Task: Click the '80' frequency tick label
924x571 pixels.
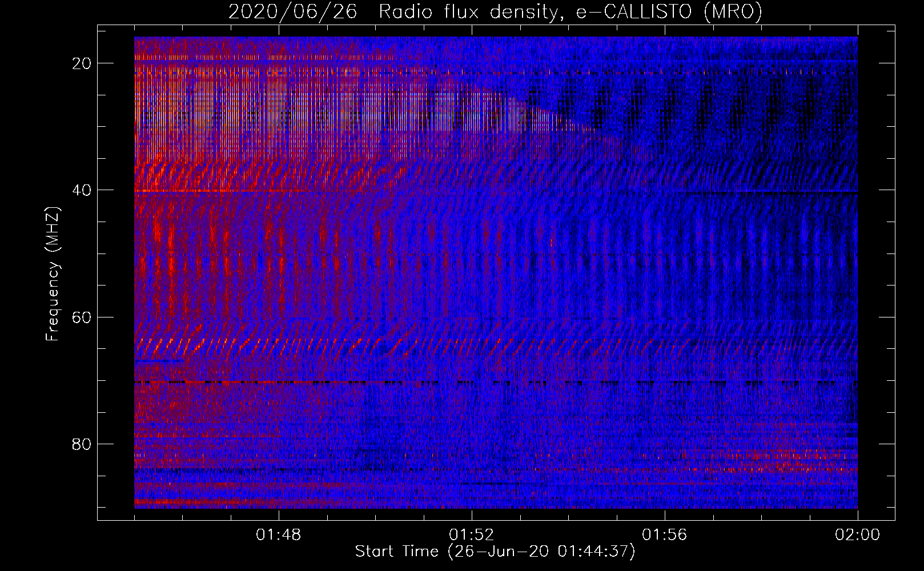Action: (x=82, y=444)
